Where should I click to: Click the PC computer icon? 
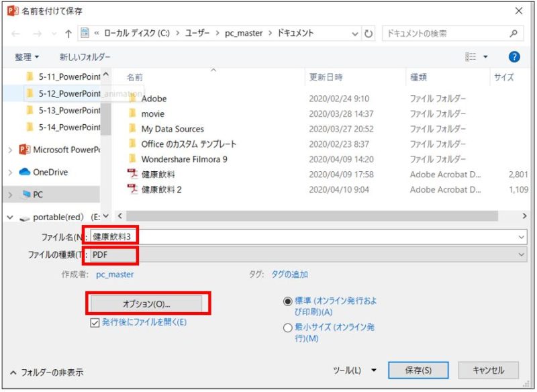click(x=26, y=194)
